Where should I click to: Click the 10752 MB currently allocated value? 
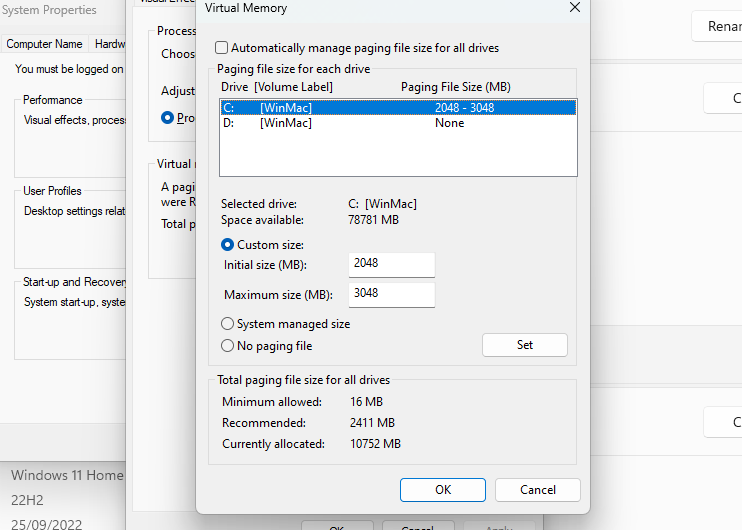click(x=375, y=444)
